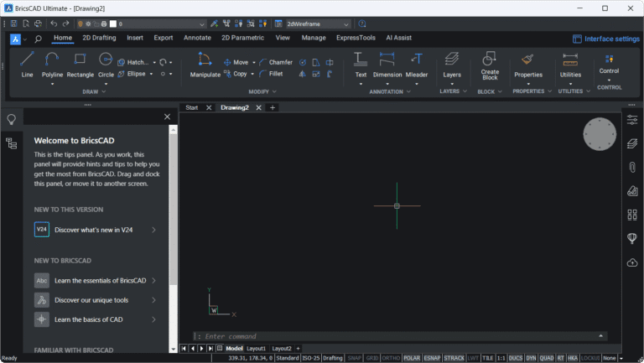The image size is (644, 363).
Task: Click the Print icon in quick access toolbar
Action: point(38,23)
